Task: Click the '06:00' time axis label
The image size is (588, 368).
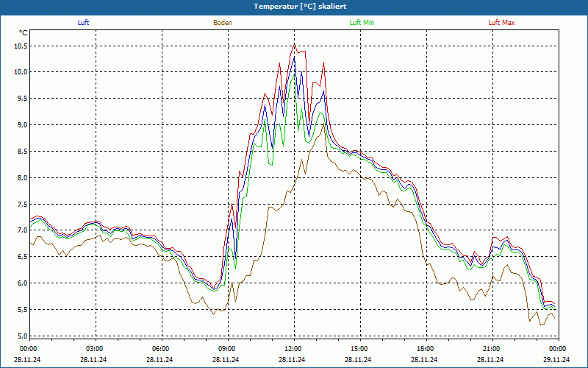Action: tap(162, 349)
